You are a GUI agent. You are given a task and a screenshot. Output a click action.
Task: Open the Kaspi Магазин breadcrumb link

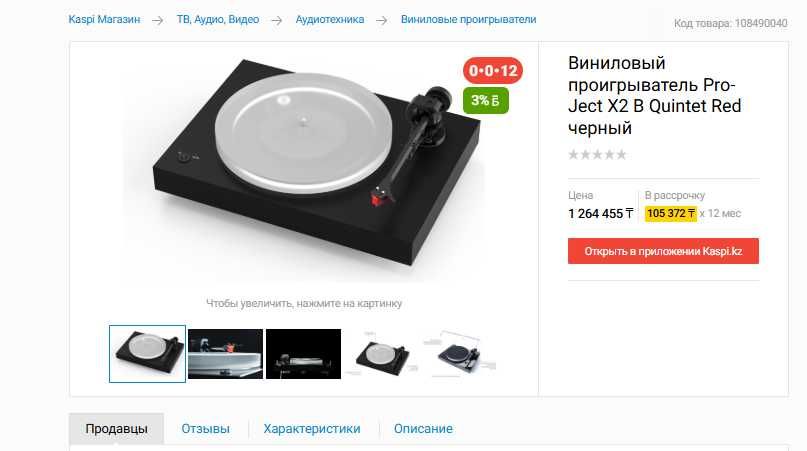104,20
